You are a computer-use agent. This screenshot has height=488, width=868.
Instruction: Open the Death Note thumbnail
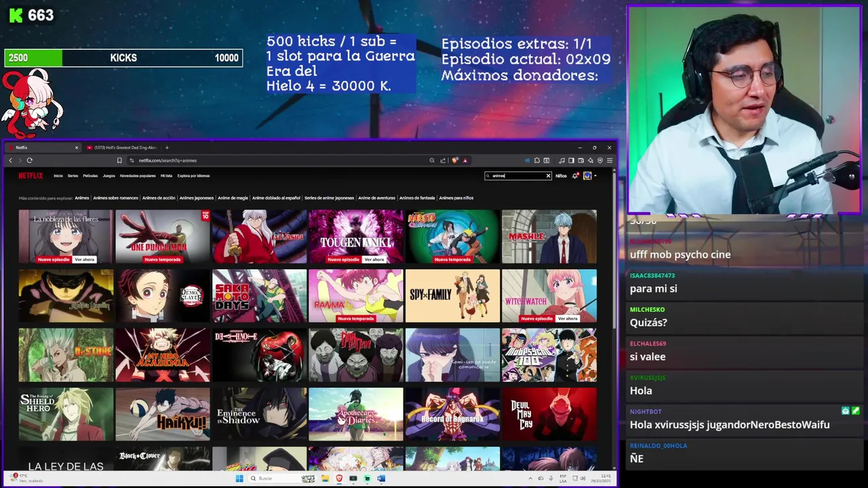259,355
